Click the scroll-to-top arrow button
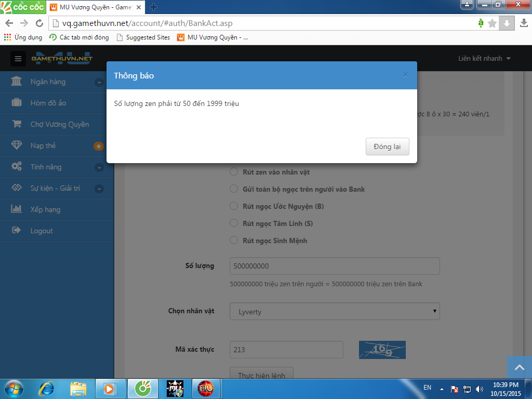 pos(519,367)
